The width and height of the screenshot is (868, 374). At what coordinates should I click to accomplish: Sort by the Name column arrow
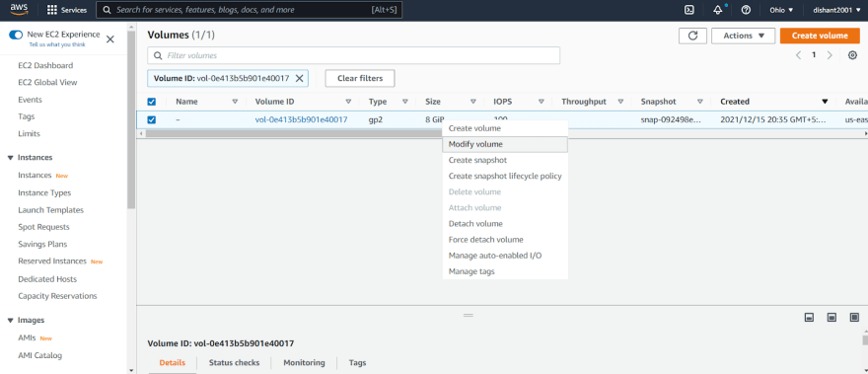[235, 102]
